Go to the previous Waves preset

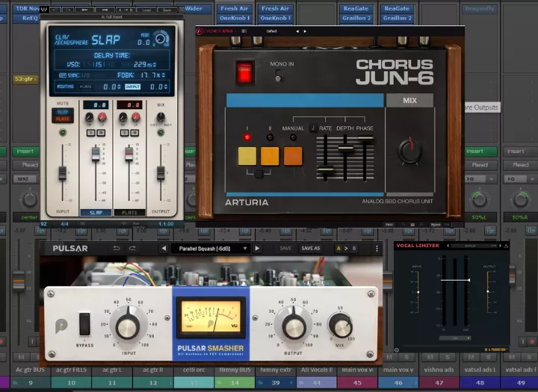click(x=84, y=10)
